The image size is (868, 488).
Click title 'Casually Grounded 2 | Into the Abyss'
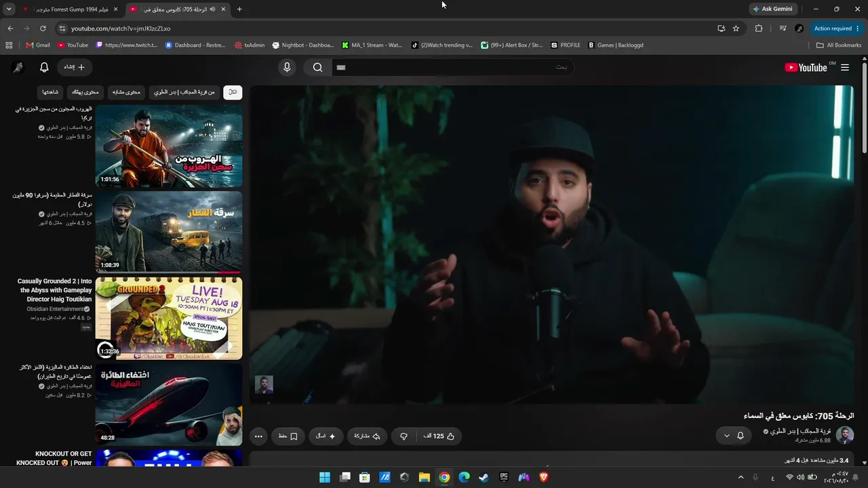point(54,290)
